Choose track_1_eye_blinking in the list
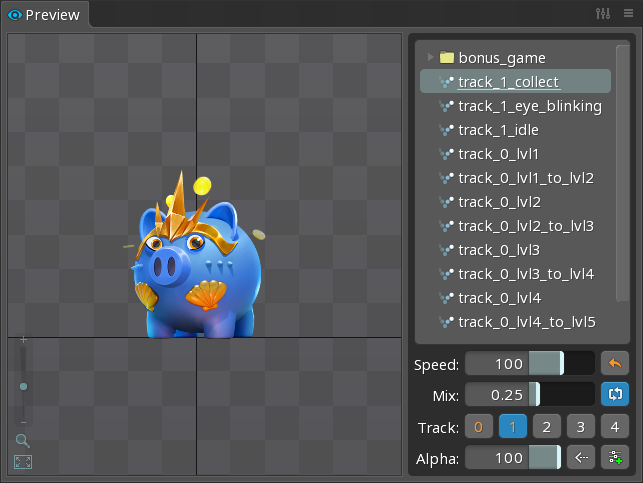 (529, 106)
